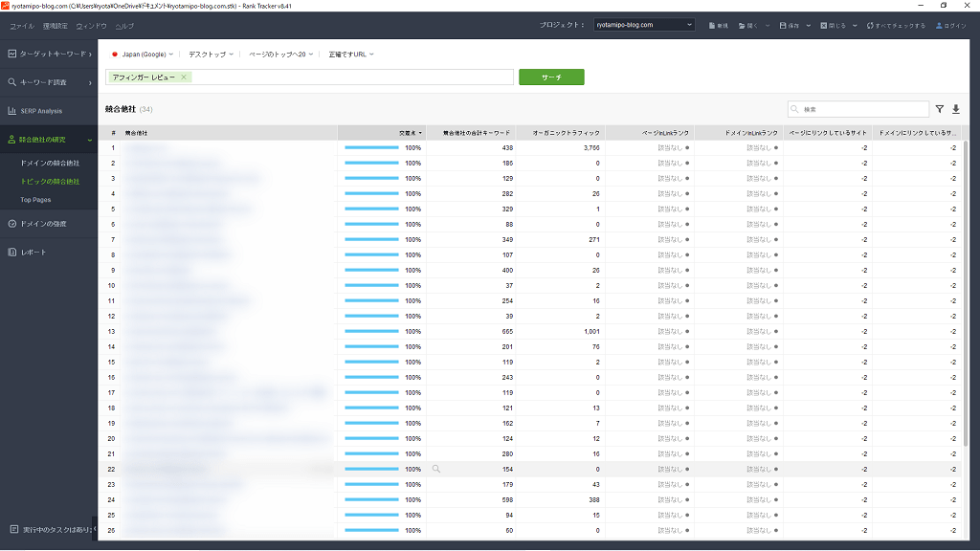The height and width of the screenshot is (551, 980).
Task: Open the レポート section in sidebar
Action: pos(33,253)
